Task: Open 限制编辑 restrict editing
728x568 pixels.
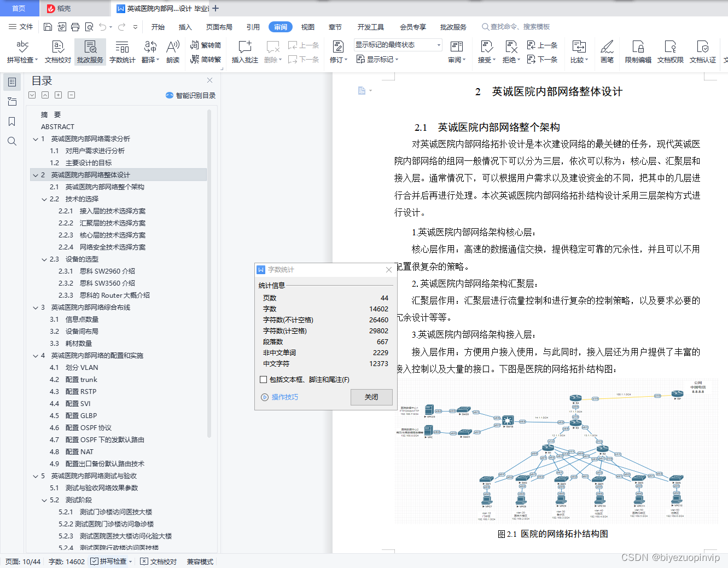Action: tap(637, 52)
